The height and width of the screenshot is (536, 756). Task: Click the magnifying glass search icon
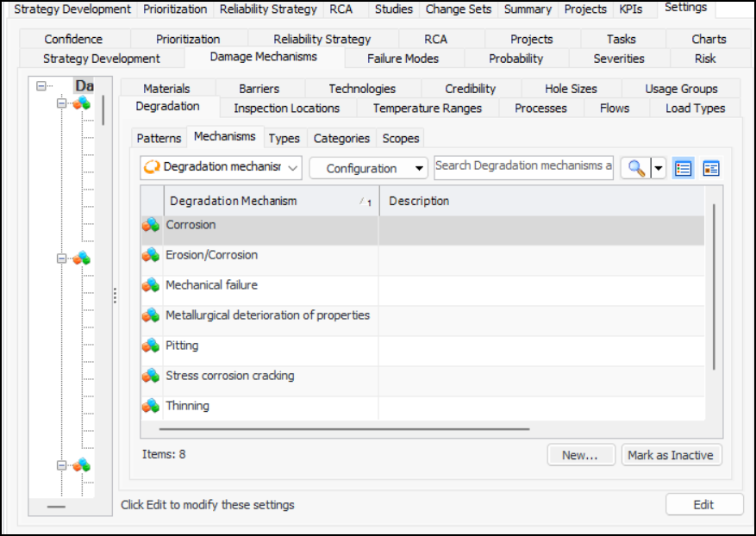click(636, 168)
